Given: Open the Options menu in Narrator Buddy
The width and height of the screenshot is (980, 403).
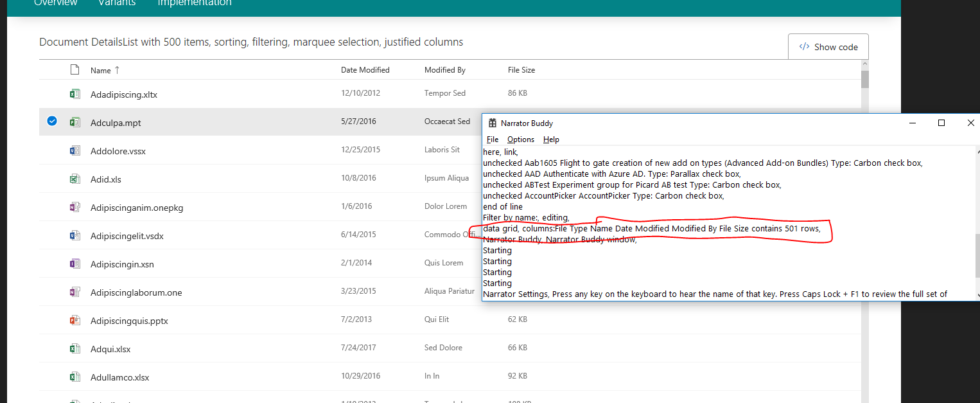Looking at the screenshot, I should 520,139.
